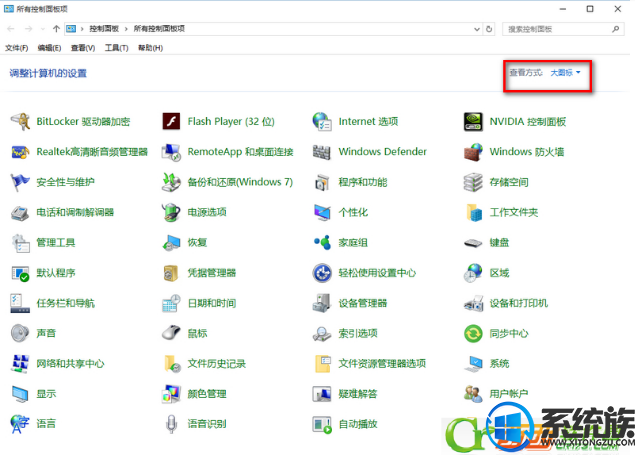
Task: Open 个性化 monitor icon
Action: pyautogui.click(x=322, y=213)
